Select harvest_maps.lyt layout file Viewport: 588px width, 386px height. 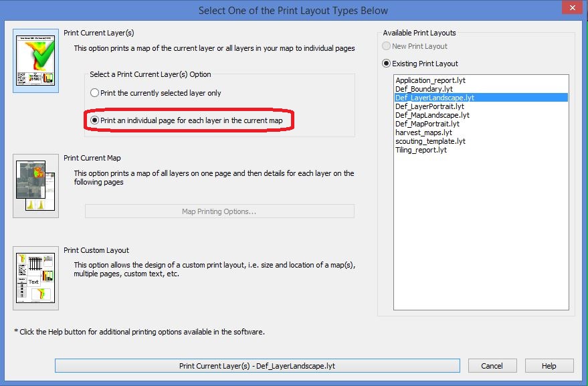[423, 132]
